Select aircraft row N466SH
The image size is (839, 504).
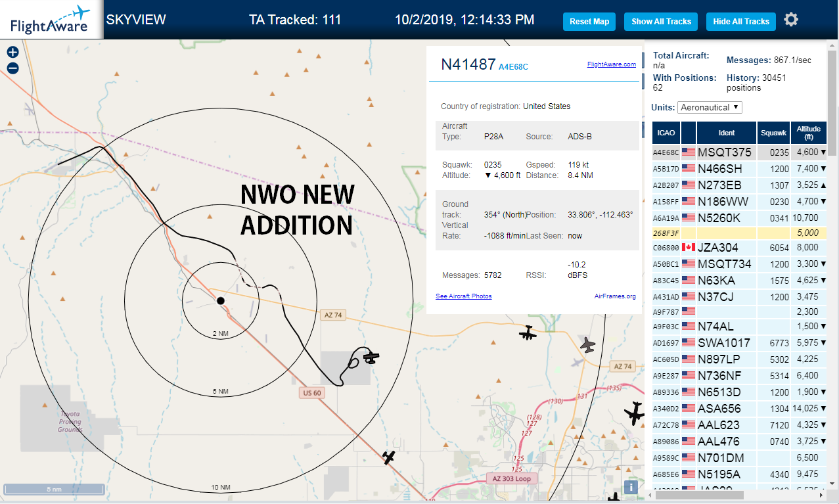[740, 169]
